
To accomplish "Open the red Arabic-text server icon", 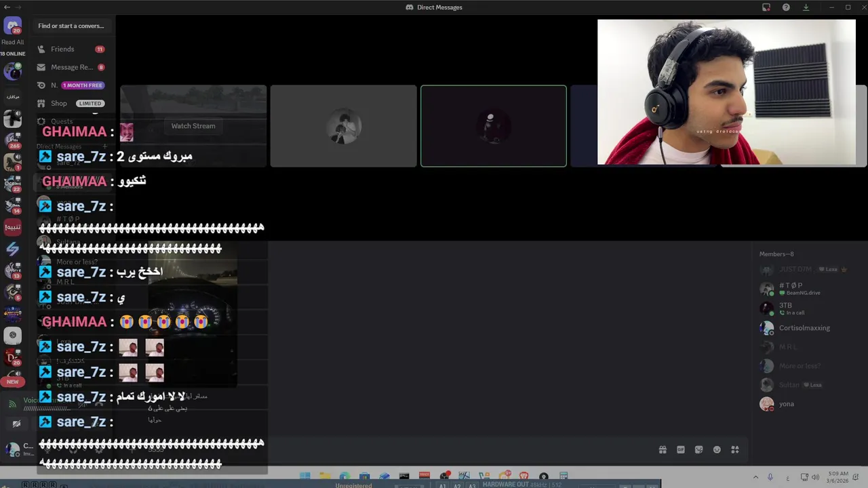I will [x=12, y=227].
